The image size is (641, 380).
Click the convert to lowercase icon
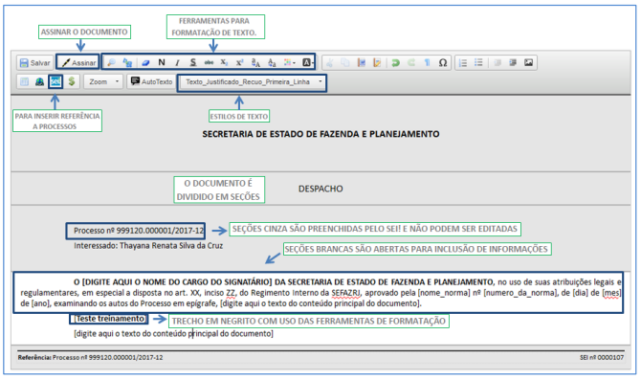point(272,63)
